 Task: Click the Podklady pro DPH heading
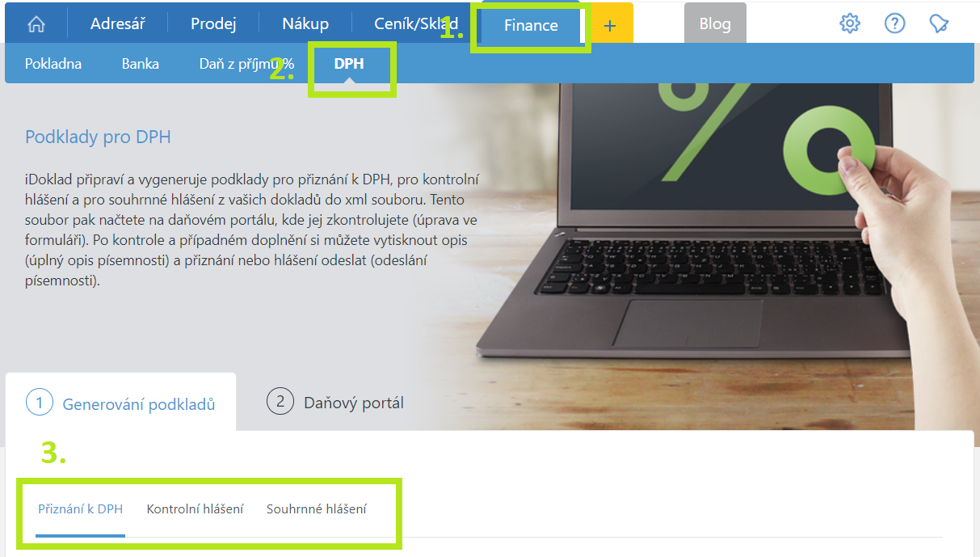(98, 137)
